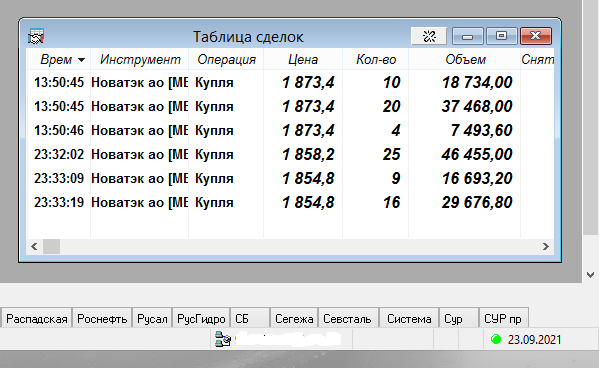Image resolution: width=601 pixels, height=368 pixels.
Task: Close the Таблица сделок window
Action: click(536, 36)
